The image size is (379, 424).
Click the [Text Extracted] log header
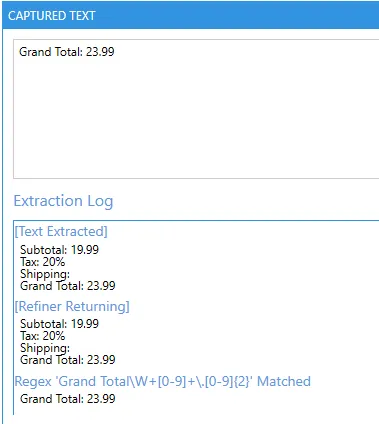tap(61, 232)
